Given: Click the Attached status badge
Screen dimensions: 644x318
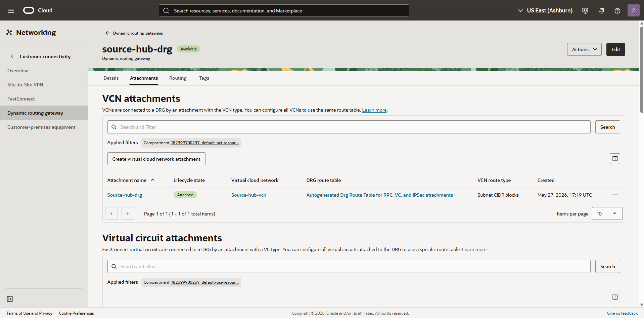Looking at the screenshot, I should pyautogui.click(x=185, y=195).
